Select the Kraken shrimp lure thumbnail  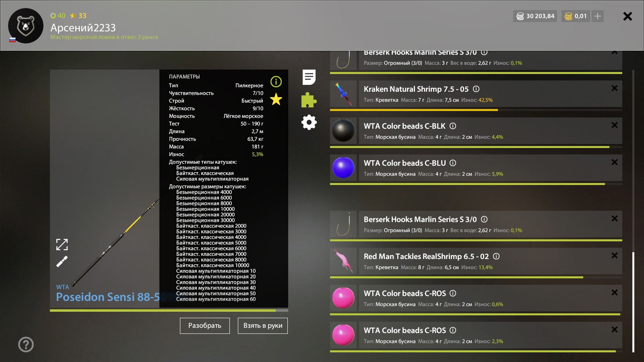pos(343,94)
